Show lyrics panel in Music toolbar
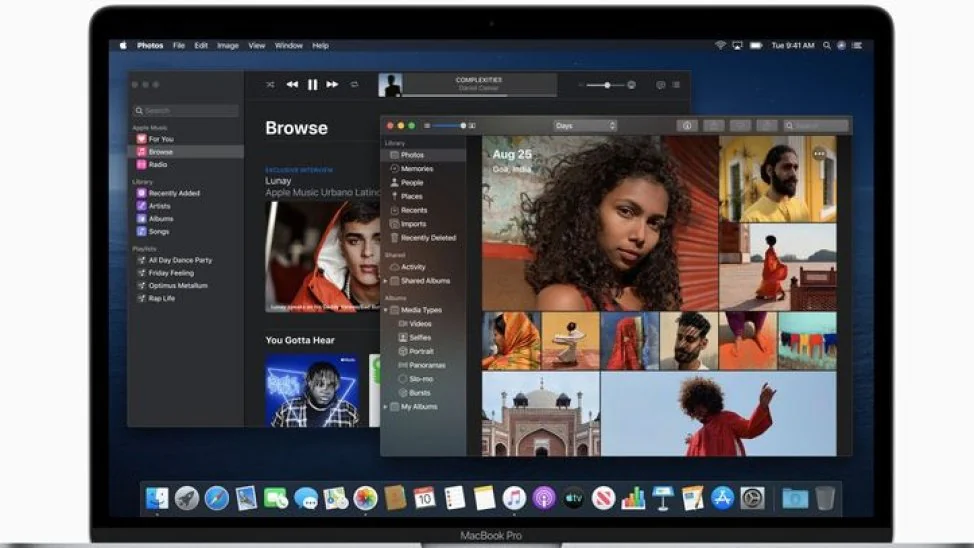974x548 pixels. (x=661, y=85)
